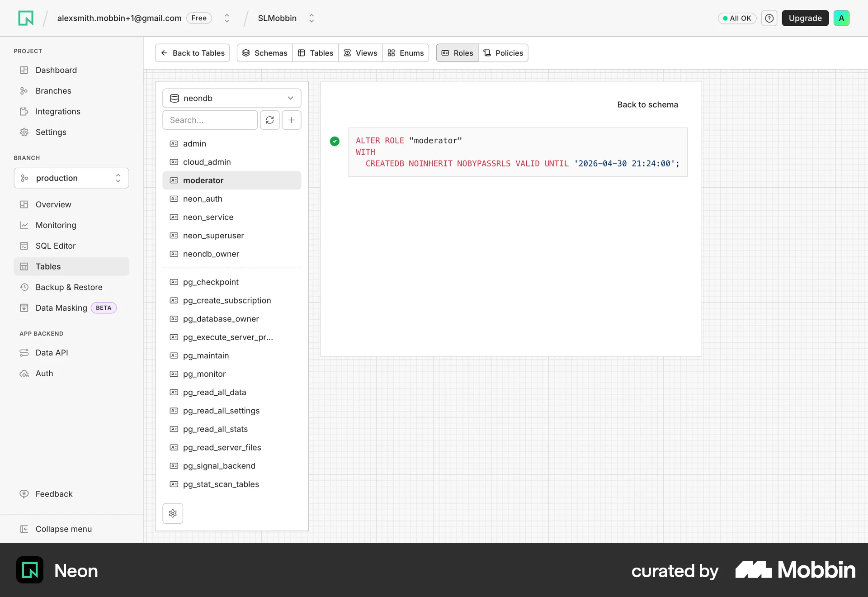
Task: Select the neondb_owner role
Action: pos(232,254)
